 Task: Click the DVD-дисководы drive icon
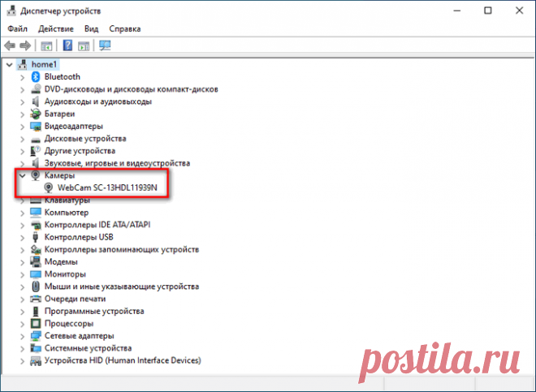[x=36, y=89]
